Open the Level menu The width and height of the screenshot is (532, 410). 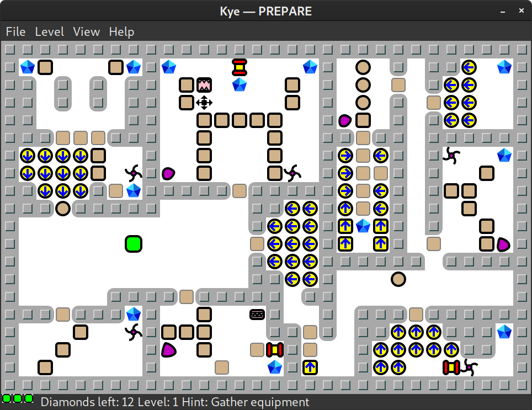(50, 32)
